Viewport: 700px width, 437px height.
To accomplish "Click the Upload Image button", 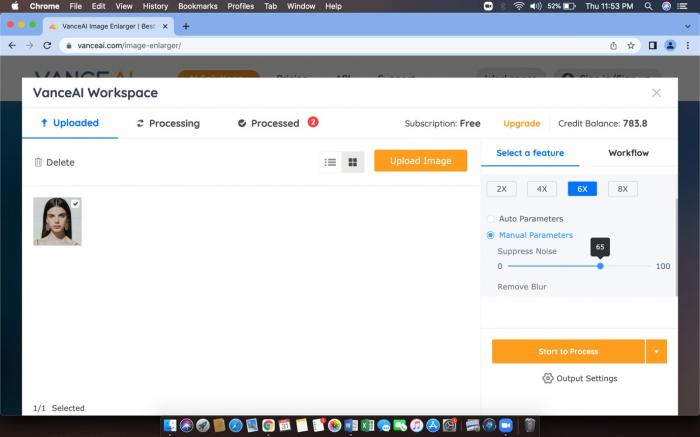I will 421,161.
